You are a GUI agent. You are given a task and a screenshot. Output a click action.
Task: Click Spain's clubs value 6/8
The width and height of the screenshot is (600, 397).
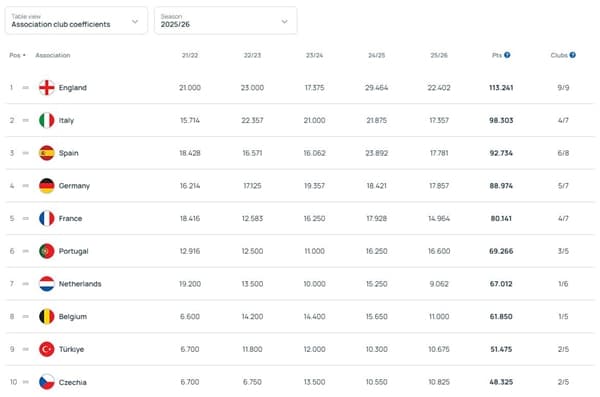[563, 153]
